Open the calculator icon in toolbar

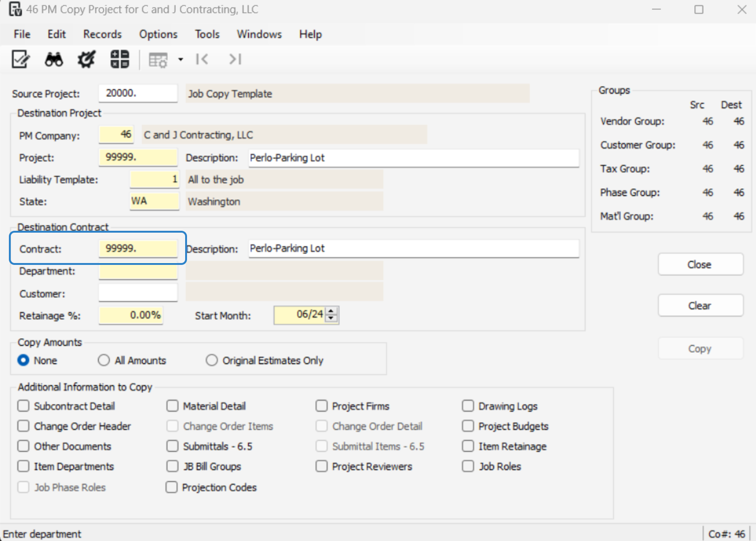coord(120,59)
